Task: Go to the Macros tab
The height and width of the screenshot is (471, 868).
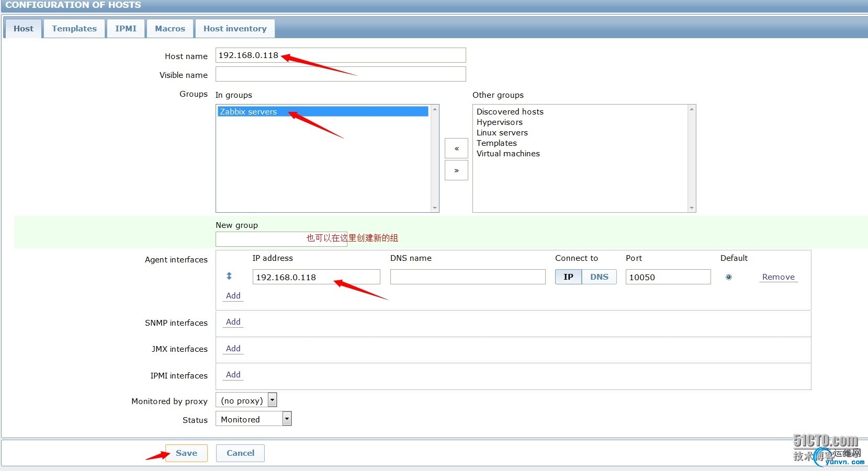Action: [x=170, y=29]
